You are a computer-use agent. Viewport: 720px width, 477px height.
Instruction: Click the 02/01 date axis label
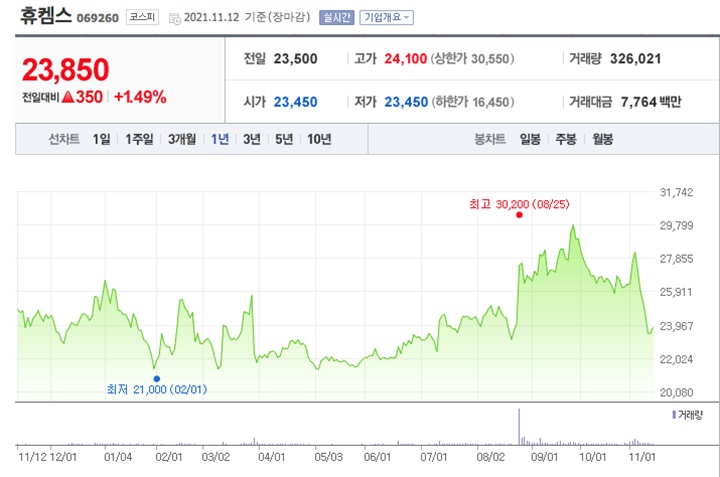coord(169,457)
